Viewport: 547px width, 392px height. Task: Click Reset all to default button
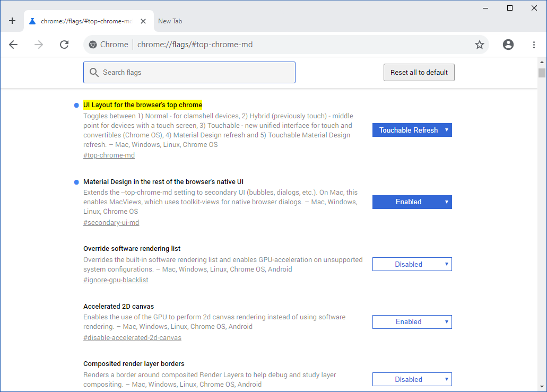click(x=419, y=73)
